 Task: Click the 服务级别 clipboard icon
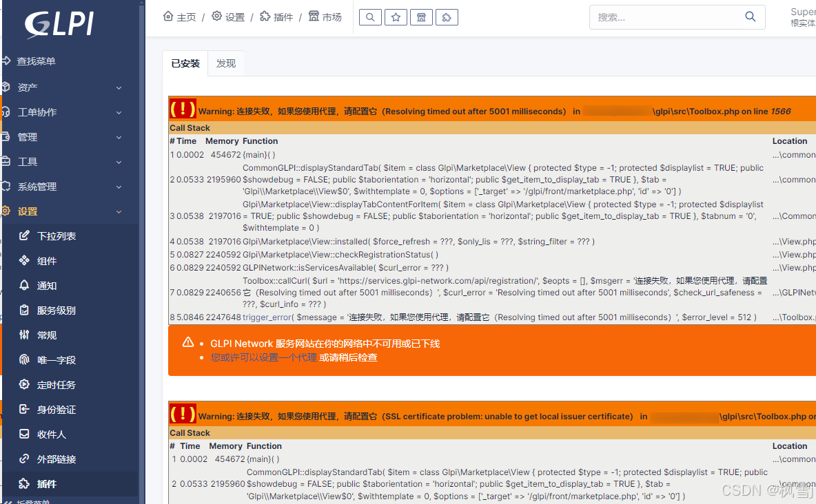tap(24, 310)
